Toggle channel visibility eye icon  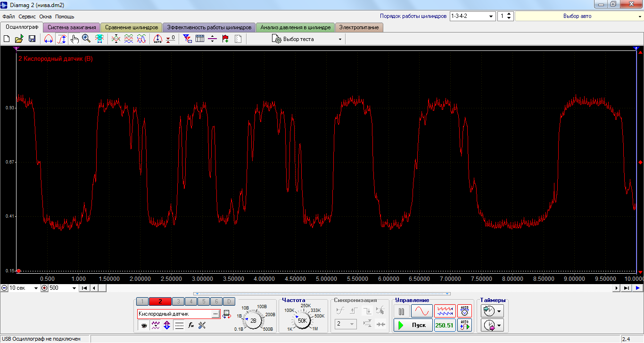(144, 325)
